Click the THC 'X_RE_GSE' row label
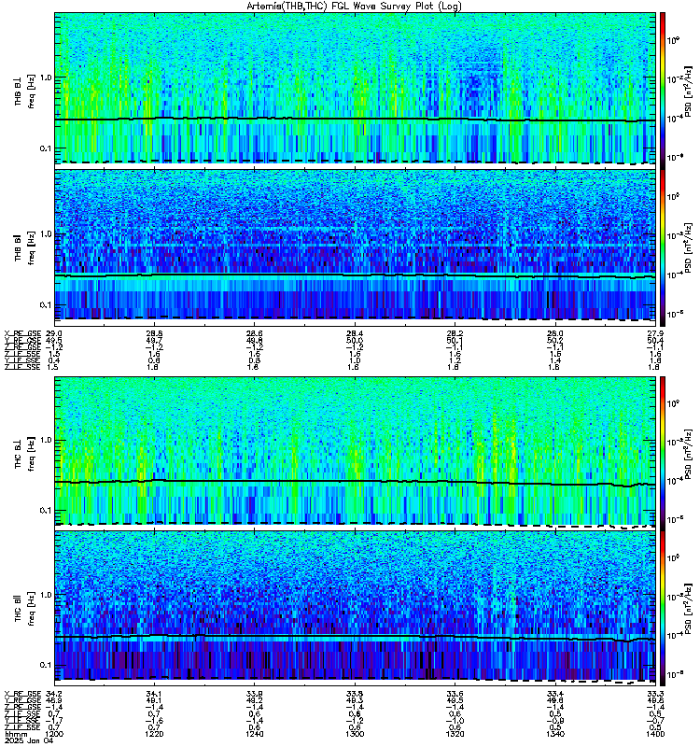This screenshot has height=747, width=700. pyautogui.click(x=22, y=694)
